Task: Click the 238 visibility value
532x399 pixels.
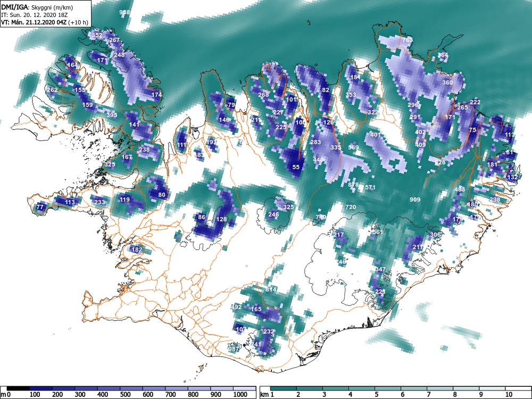Action: (144, 149)
